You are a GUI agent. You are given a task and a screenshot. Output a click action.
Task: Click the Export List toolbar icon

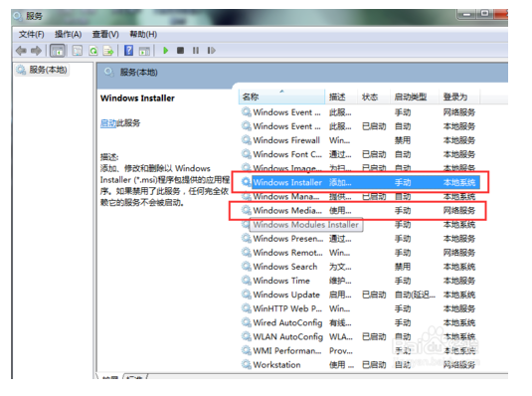pos(108,51)
